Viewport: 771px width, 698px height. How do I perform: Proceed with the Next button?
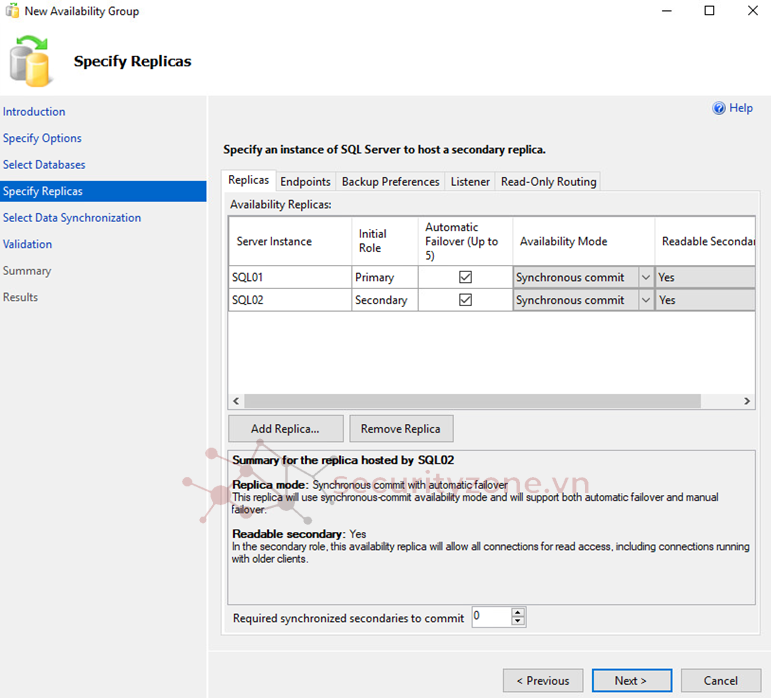[630, 680]
